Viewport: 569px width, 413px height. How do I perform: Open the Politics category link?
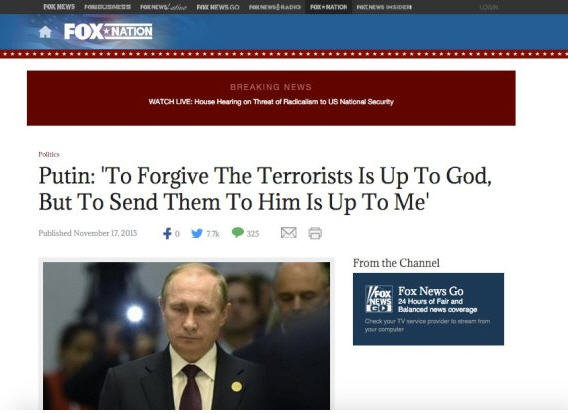point(49,154)
